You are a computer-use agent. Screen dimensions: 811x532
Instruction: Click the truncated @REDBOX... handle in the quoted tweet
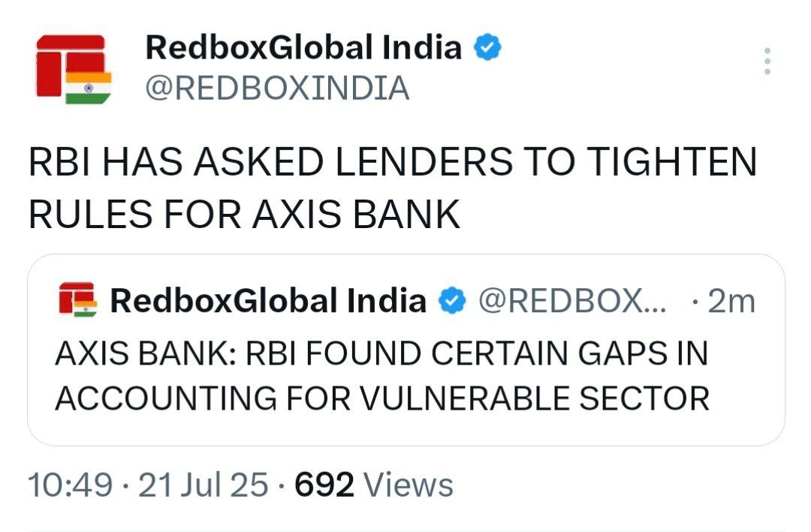click(x=571, y=302)
